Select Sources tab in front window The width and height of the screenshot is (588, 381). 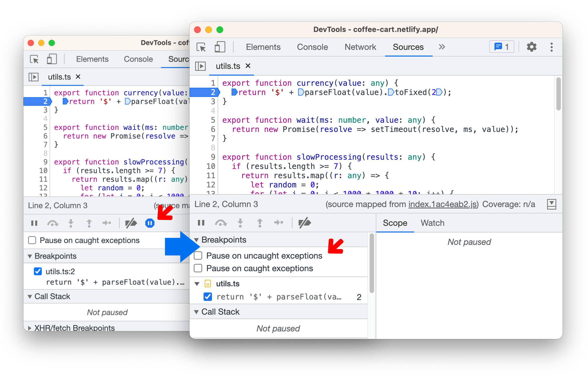tap(408, 47)
